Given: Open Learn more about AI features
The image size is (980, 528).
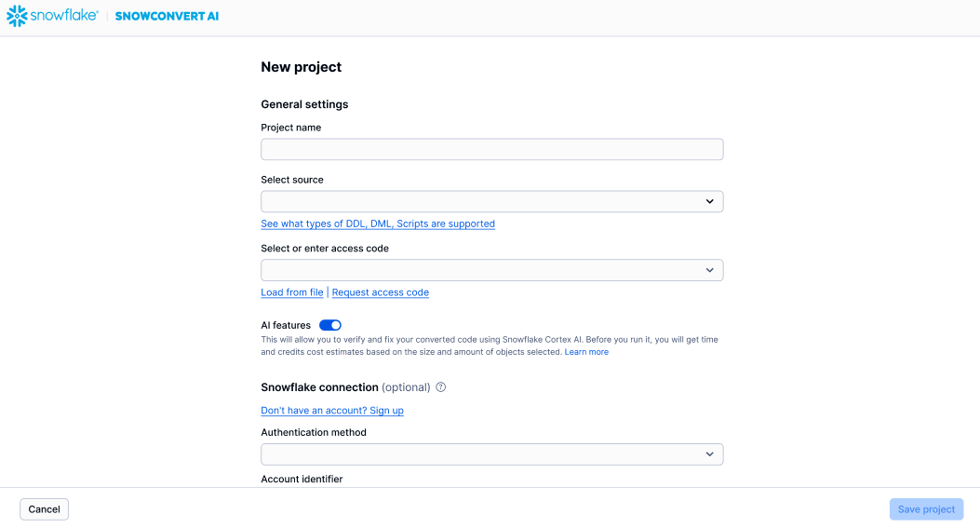Looking at the screenshot, I should [x=586, y=352].
